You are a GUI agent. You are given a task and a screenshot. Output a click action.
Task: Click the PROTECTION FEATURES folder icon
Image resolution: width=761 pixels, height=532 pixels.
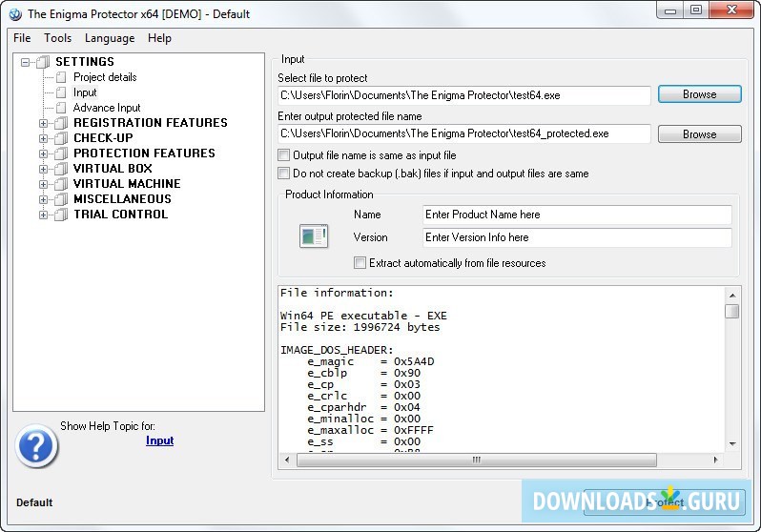(x=61, y=153)
